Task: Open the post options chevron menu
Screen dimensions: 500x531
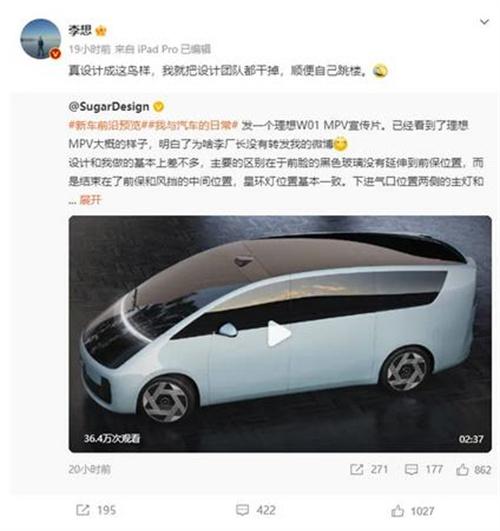Action: (x=485, y=22)
